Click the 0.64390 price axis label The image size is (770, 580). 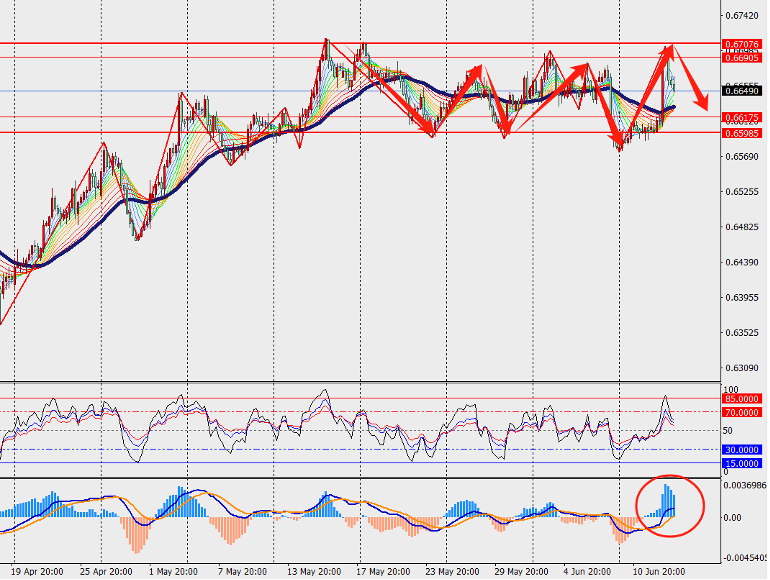point(742,263)
